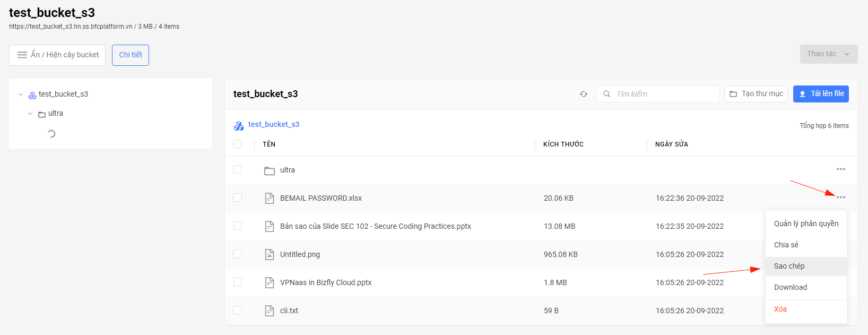This screenshot has width=868, height=335.
Task: Click the Chi tiết button
Action: (x=131, y=55)
